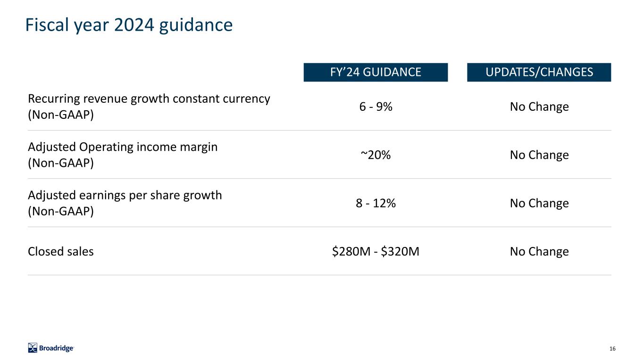Click No Change in the recurring revenue row
The image size is (644, 362).
(539, 107)
